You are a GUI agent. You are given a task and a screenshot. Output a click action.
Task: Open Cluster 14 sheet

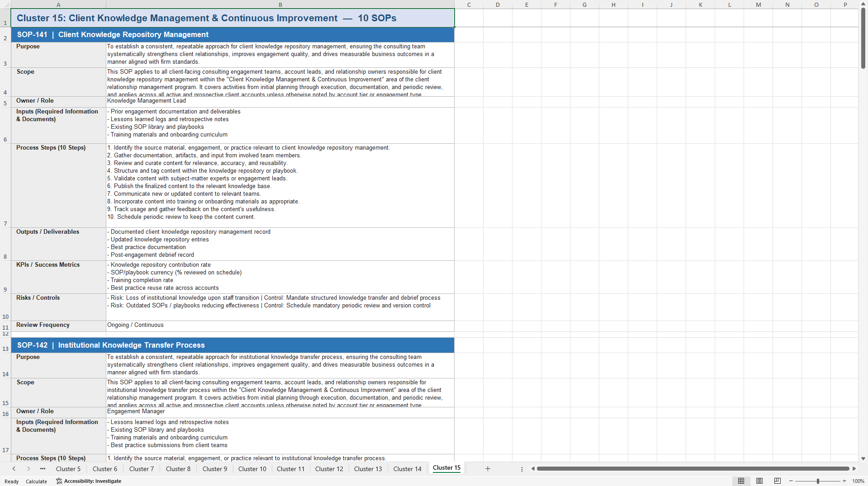408,469
